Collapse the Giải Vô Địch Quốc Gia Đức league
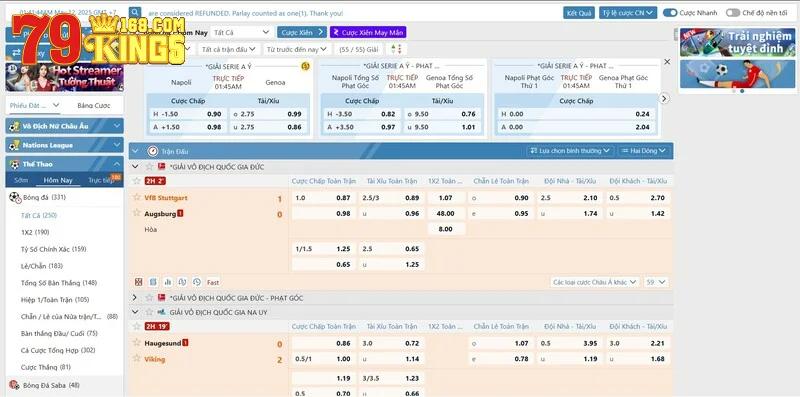The width and height of the screenshot is (800, 397). click(135, 167)
